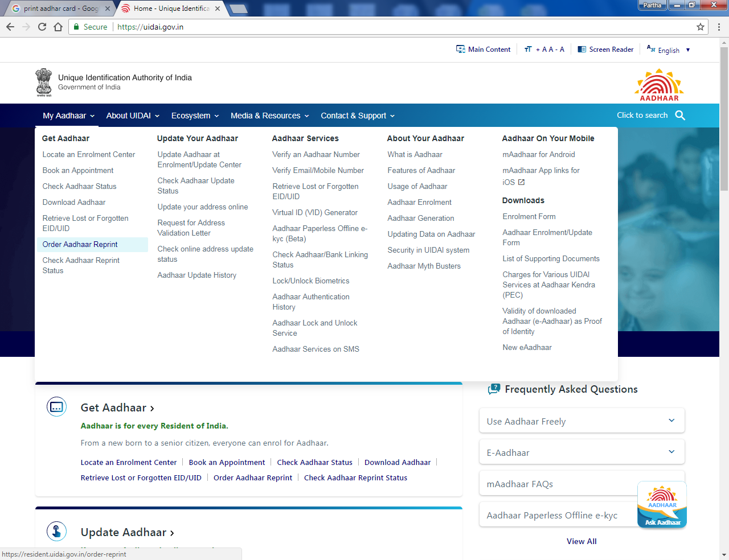Click the vertical page scrollbar
Image resolution: width=729 pixels, height=560 pixels.
[x=724, y=118]
